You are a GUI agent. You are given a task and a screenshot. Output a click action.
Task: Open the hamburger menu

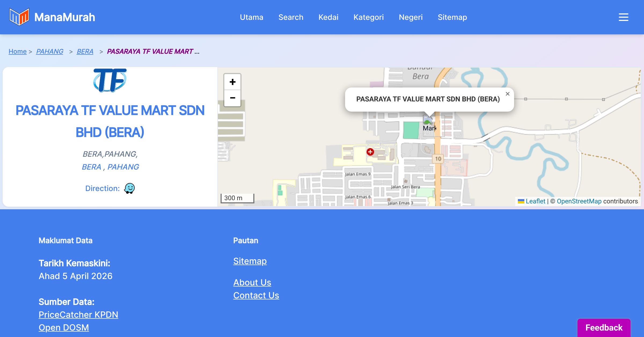(623, 17)
